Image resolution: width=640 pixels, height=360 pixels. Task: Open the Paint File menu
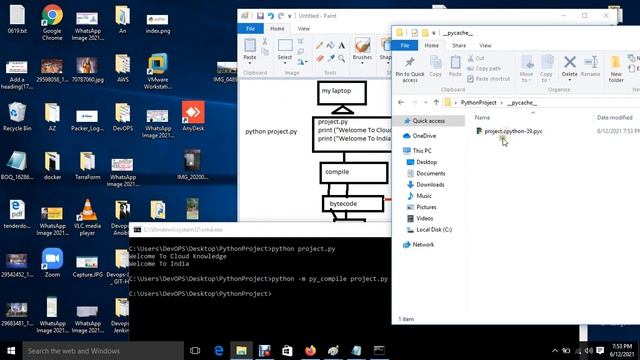coord(250,29)
